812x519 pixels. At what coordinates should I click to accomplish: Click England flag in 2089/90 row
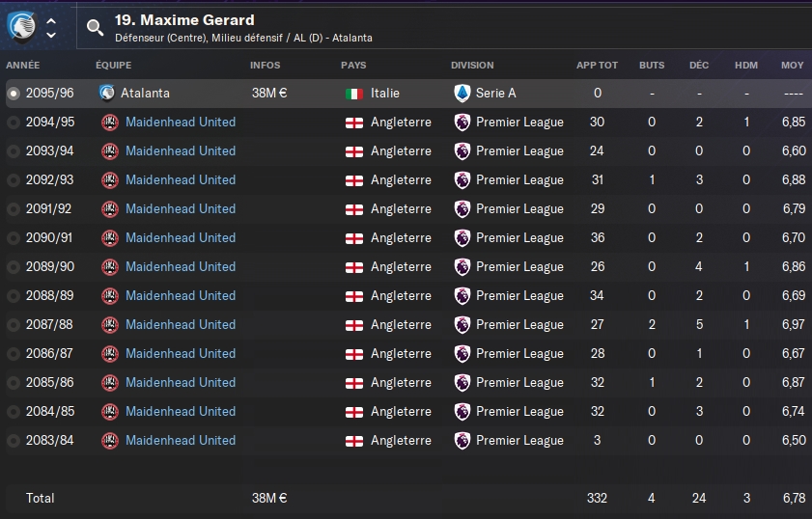coord(354,267)
